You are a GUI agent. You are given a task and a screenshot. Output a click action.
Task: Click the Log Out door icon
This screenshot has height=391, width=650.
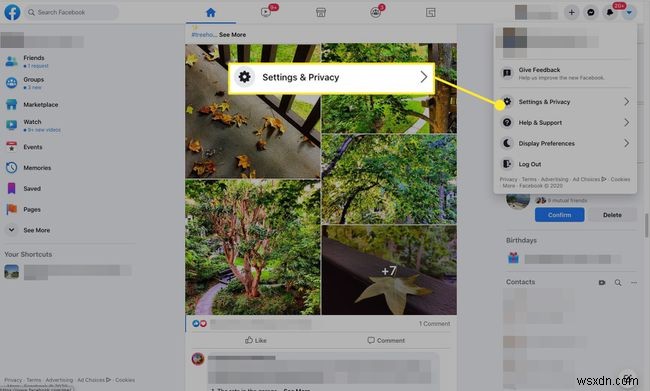[x=507, y=164]
